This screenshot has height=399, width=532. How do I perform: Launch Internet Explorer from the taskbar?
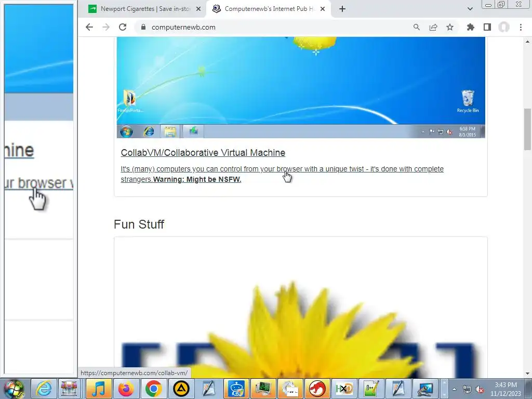pyautogui.click(x=44, y=389)
